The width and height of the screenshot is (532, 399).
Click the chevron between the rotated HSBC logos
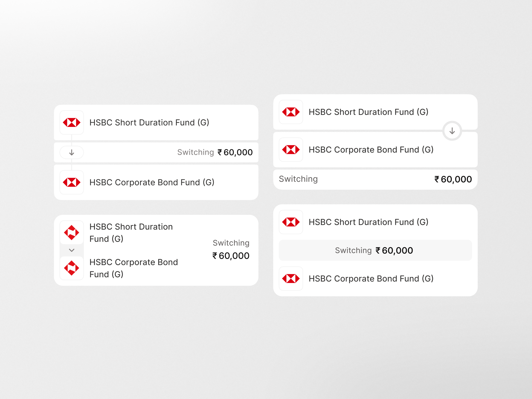[72, 250]
